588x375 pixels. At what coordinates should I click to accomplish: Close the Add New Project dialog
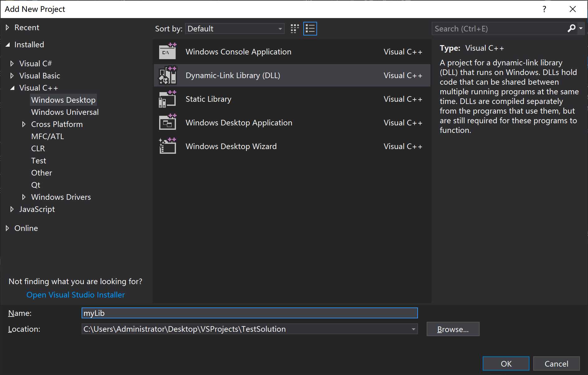(x=572, y=9)
